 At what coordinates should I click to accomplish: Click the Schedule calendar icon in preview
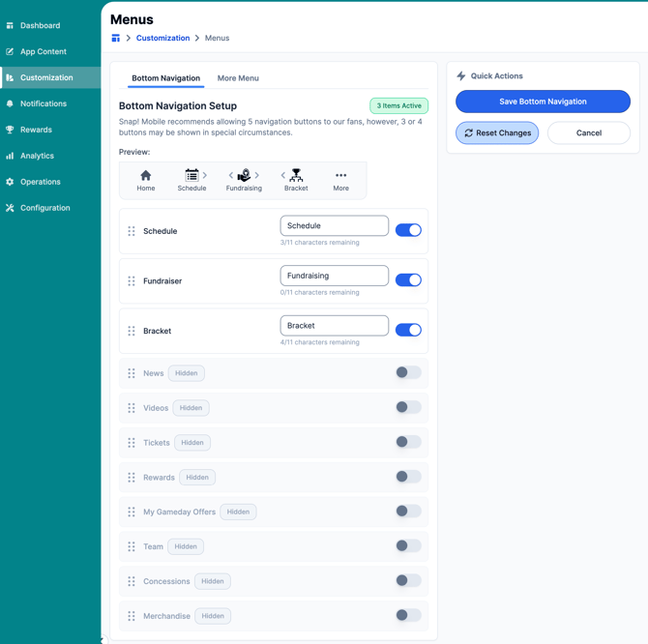pyautogui.click(x=191, y=175)
